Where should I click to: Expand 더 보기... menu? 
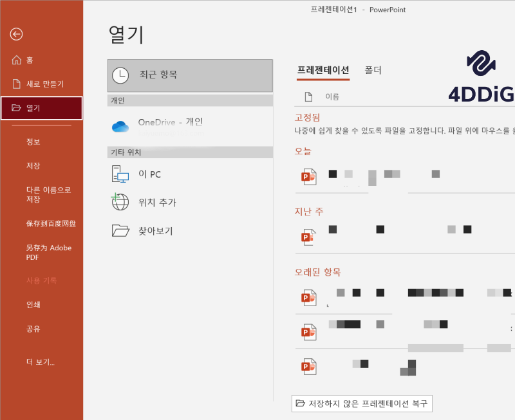pos(41,362)
